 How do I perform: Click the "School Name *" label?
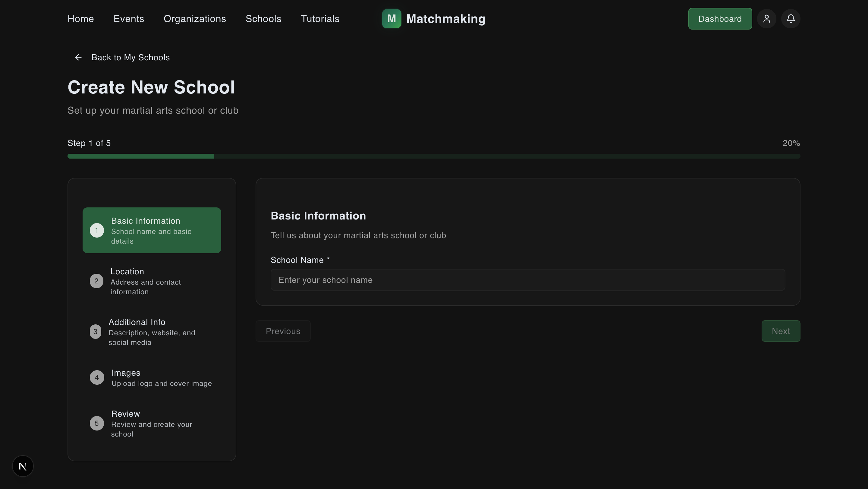tap(300, 260)
